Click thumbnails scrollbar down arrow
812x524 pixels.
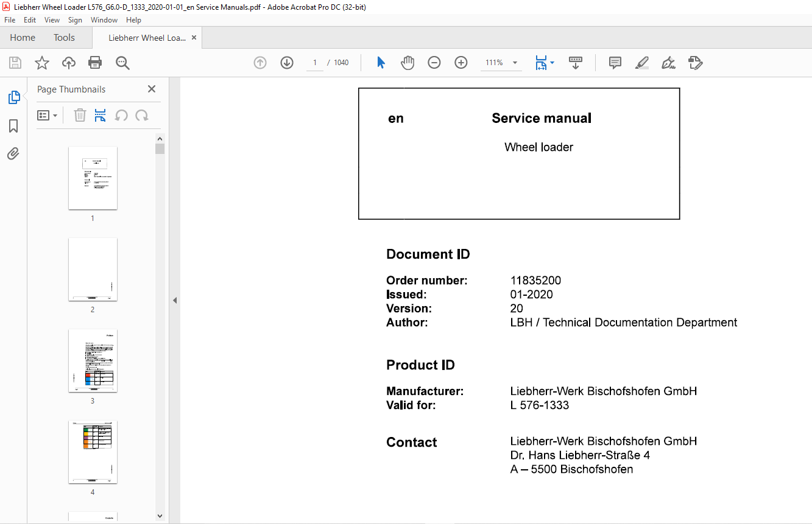160,516
